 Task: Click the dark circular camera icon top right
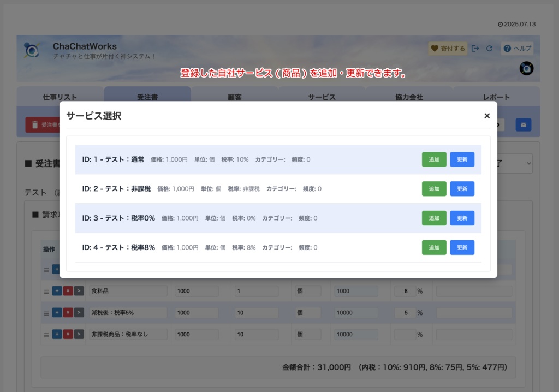click(526, 68)
